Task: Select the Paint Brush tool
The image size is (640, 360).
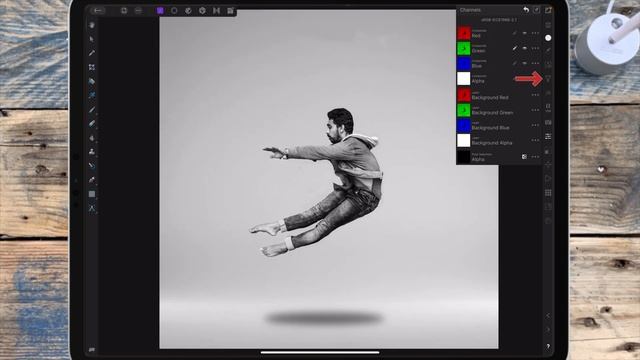Action: (x=92, y=109)
